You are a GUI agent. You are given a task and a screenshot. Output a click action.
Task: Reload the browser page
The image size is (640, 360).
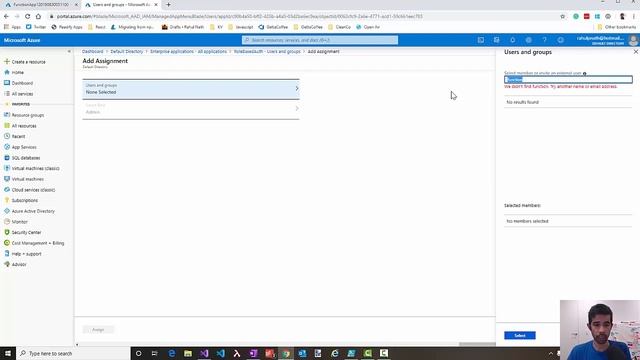click(x=27, y=16)
